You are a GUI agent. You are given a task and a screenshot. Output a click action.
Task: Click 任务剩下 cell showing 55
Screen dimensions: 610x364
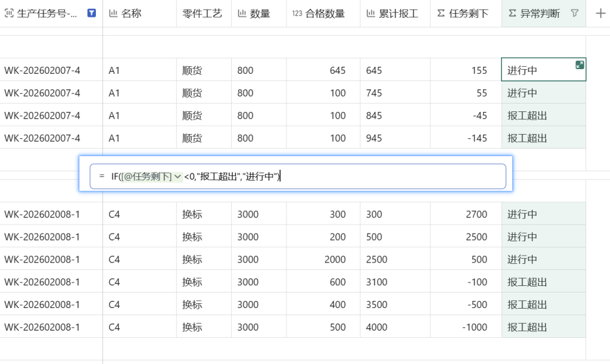466,92
